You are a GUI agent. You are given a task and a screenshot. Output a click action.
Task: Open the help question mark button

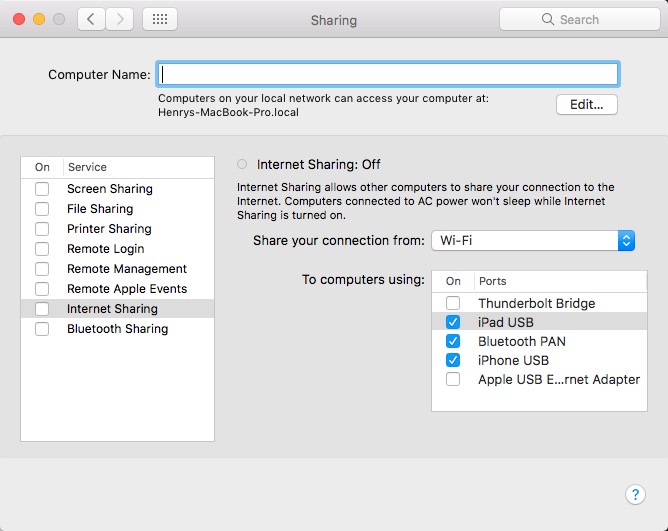tap(635, 494)
